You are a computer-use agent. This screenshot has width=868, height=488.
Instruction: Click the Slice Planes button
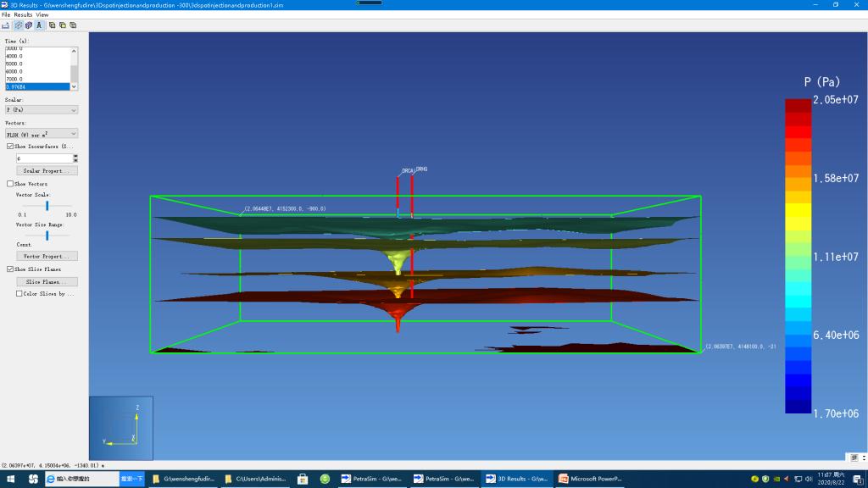click(47, 281)
